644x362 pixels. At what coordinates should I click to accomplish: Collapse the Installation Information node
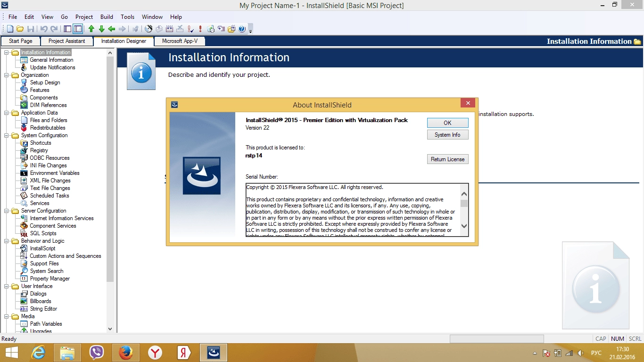pos(7,52)
